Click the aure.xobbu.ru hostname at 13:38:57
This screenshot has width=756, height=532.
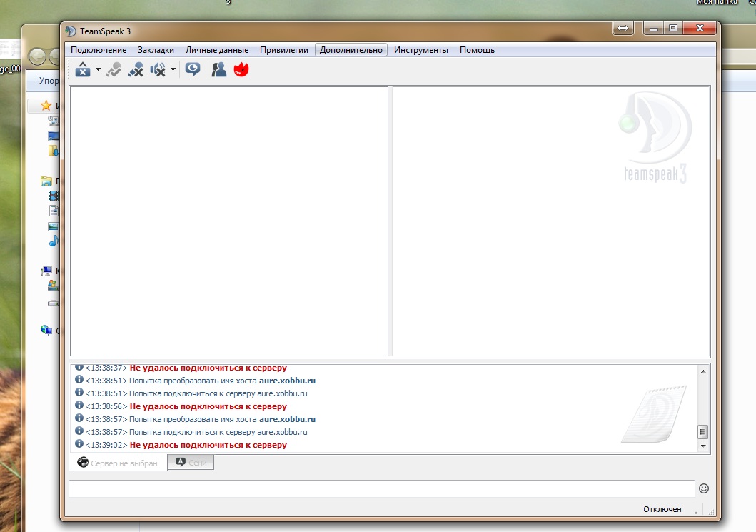pos(287,419)
